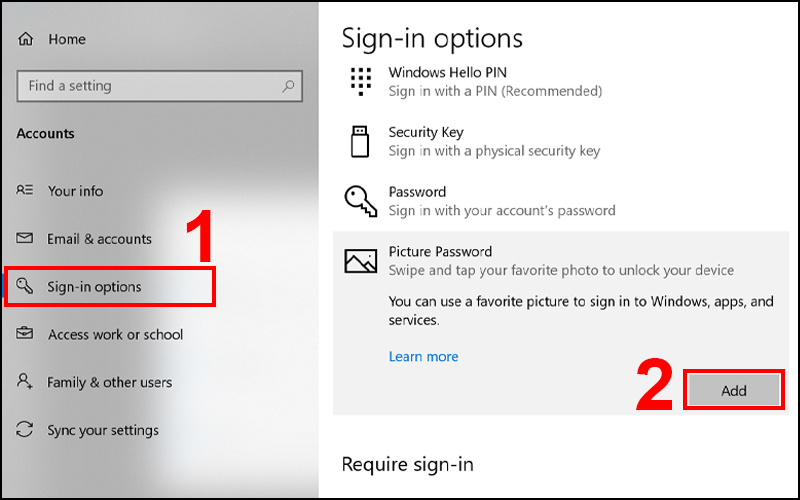Viewport: 800px width, 500px height.
Task: Click the Security Key USB icon
Action: pyautogui.click(x=360, y=141)
